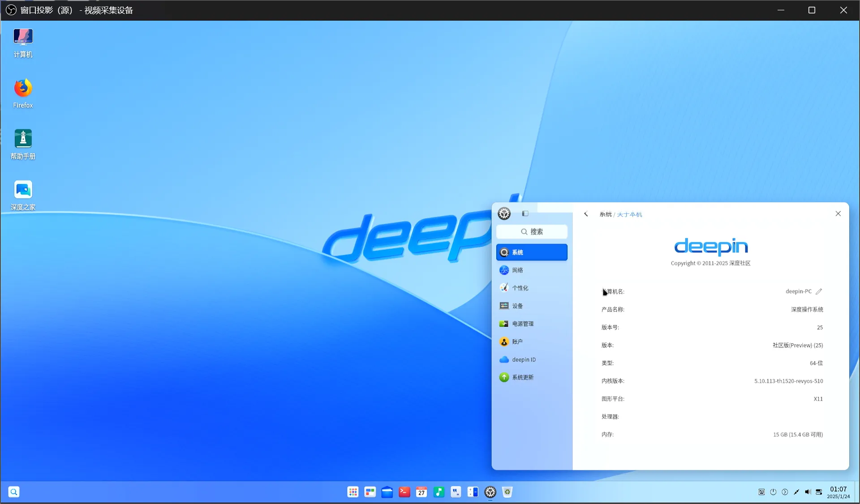The height and width of the screenshot is (504, 860).
Task: Open the 网络 (Network) settings category
Action: click(517, 270)
